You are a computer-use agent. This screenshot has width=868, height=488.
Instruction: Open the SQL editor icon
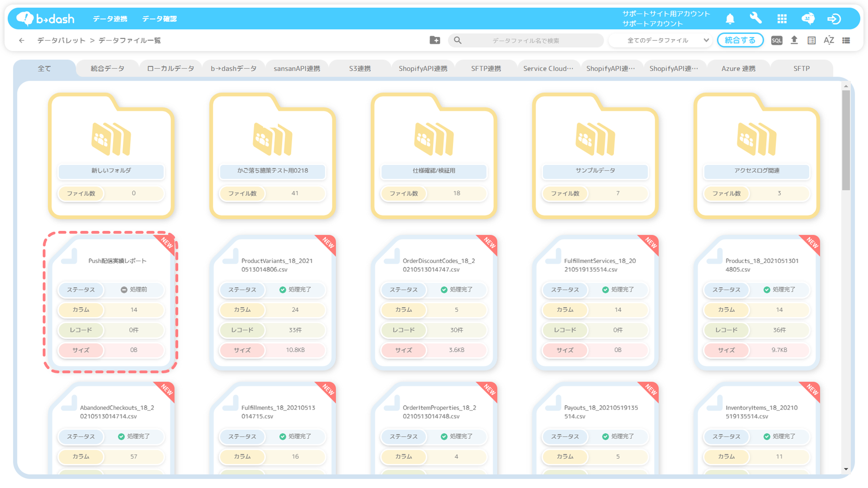tap(776, 40)
